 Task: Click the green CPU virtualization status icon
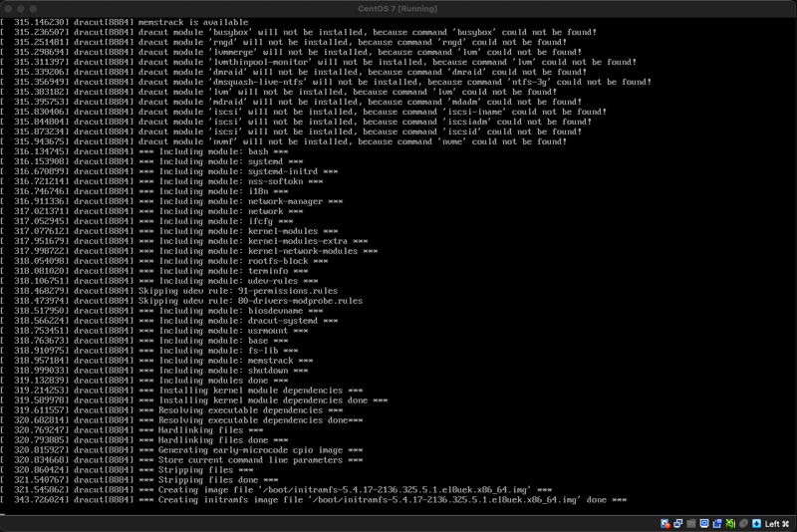pyautogui.click(x=730, y=523)
